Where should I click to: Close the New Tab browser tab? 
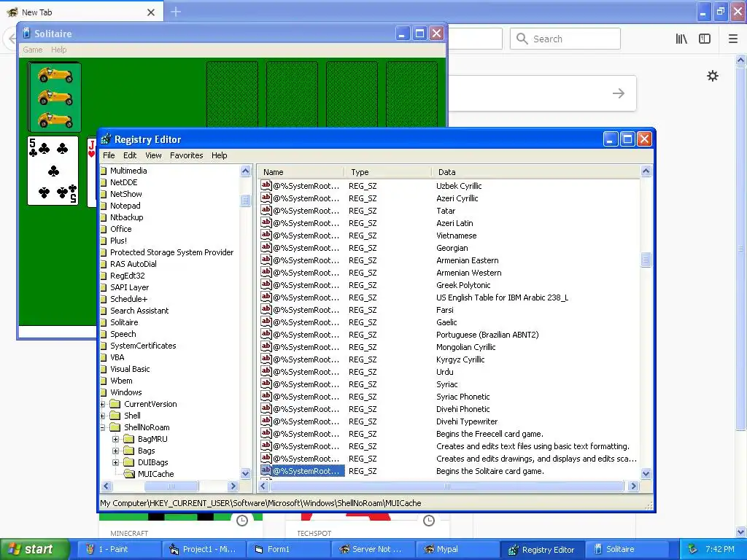click(151, 12)
